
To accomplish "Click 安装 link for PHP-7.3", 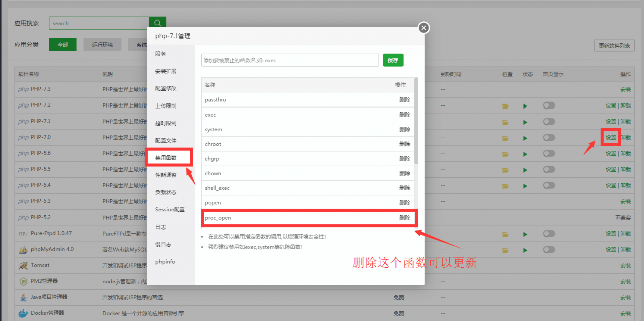I will 625,89.
